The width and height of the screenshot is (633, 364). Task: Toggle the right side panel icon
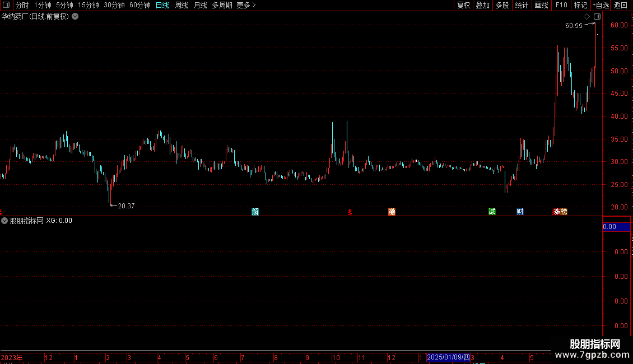597,17
